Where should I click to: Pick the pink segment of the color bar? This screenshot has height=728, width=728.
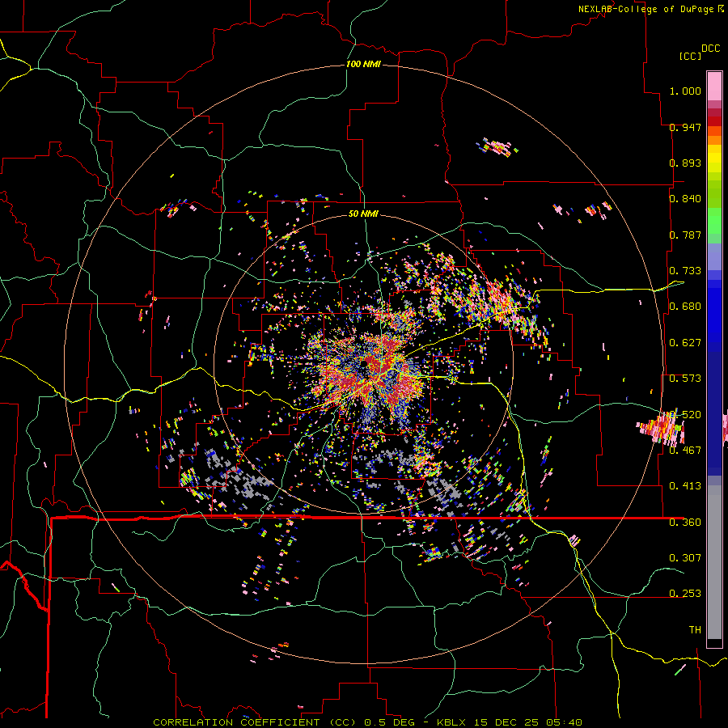pyautogui.click(x=714, y=86)
